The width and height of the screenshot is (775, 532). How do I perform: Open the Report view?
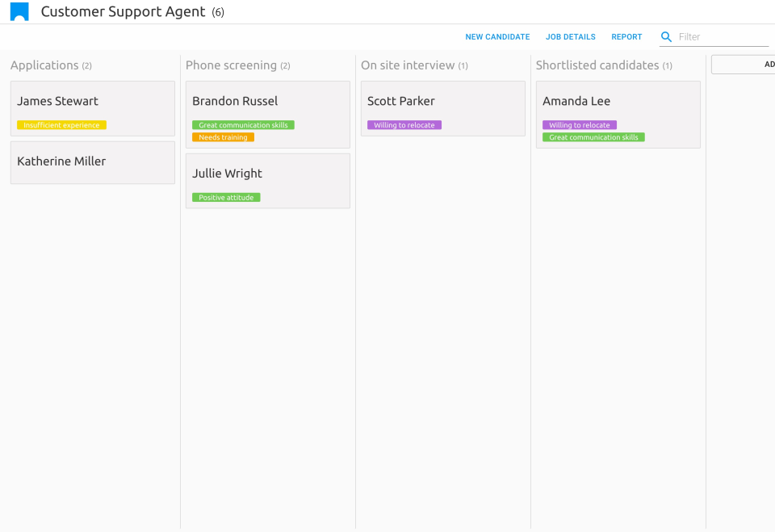(x=626, y=37)
